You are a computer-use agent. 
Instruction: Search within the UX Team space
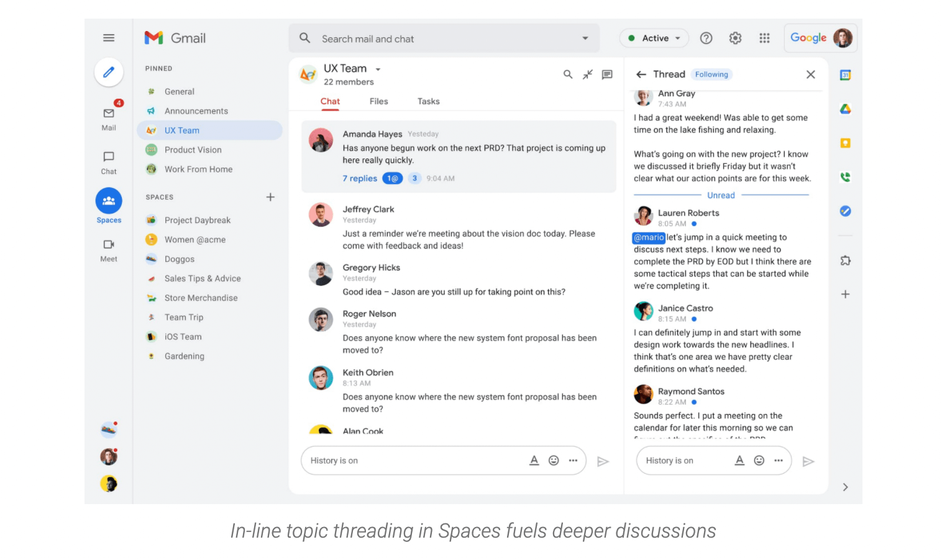pos(568,75)
